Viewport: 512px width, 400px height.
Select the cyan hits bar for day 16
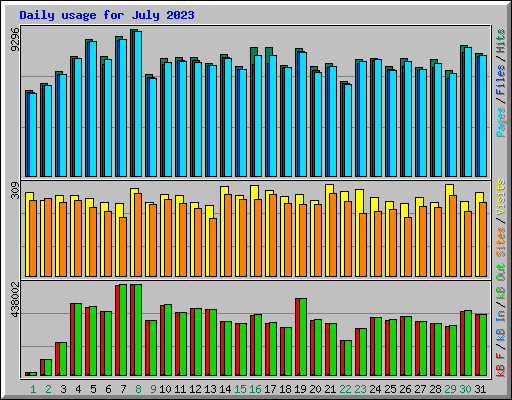click(258, 116)
